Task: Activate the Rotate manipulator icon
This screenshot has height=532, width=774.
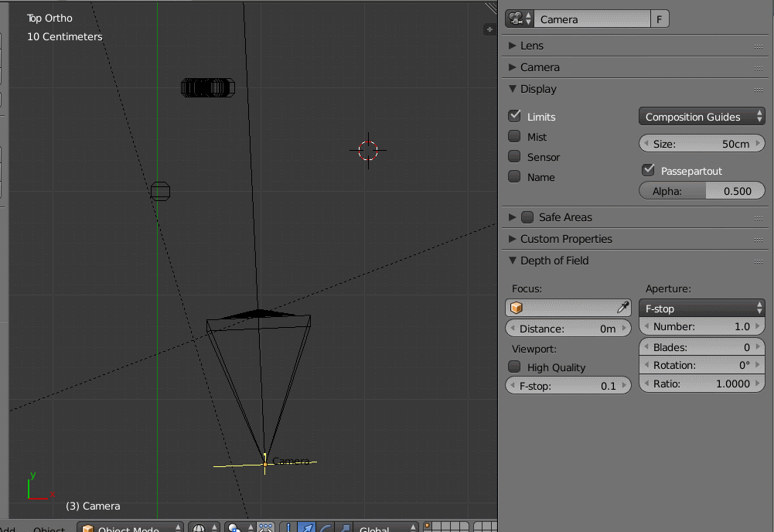Action: (326, 527)
